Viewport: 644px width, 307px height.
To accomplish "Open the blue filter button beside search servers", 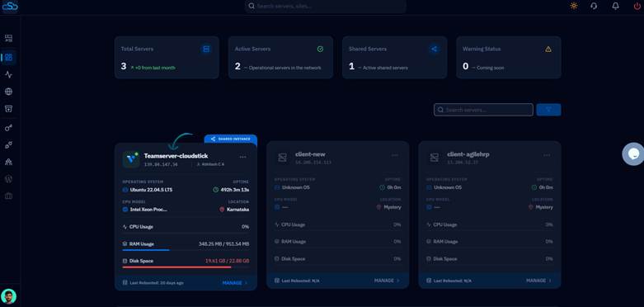I will coord(548,110).
